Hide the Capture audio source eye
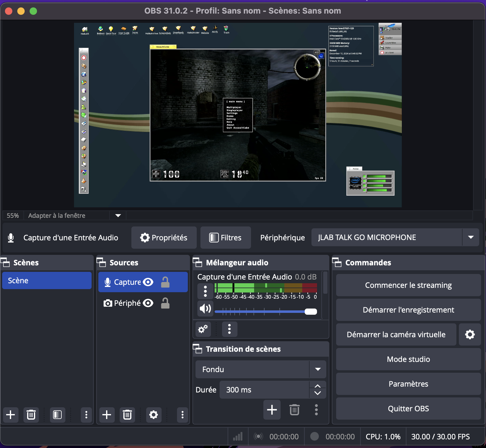 click(x=148, y=282)
